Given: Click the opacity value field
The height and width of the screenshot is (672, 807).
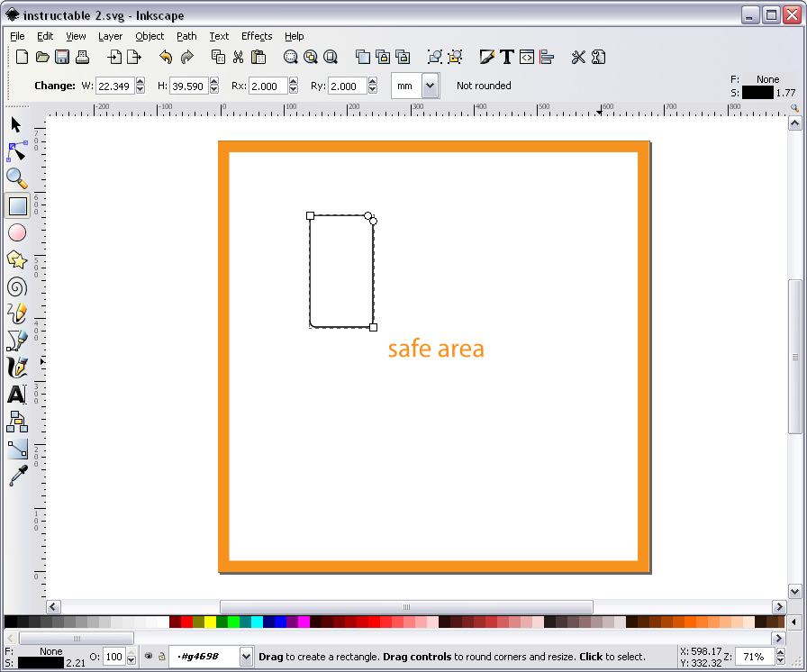Looking at the screenshot, I should click(114, 657).
